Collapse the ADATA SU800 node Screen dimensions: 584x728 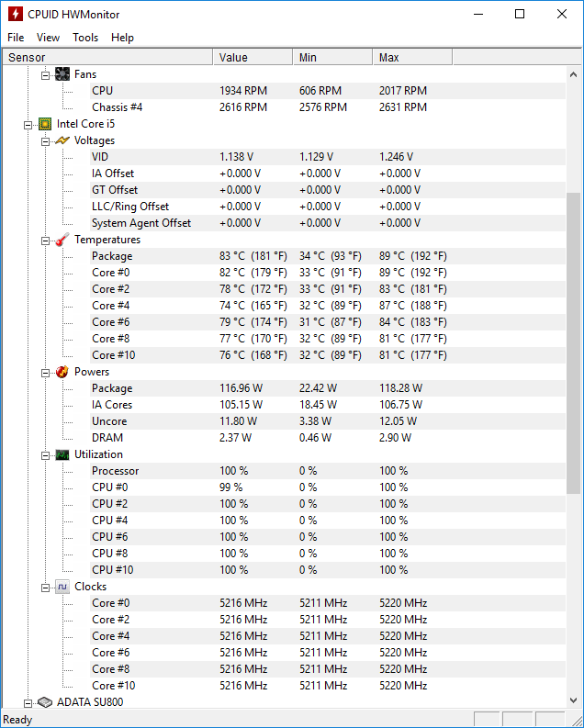tap(28, 703)
